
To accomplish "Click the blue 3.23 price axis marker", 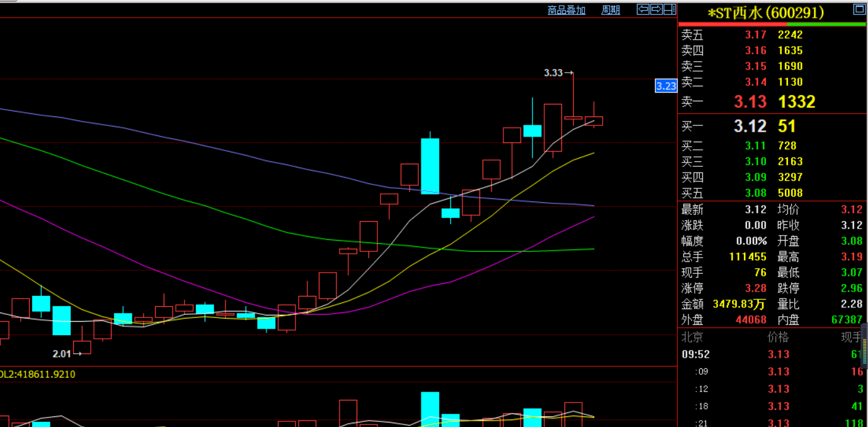I will point(666,86).
